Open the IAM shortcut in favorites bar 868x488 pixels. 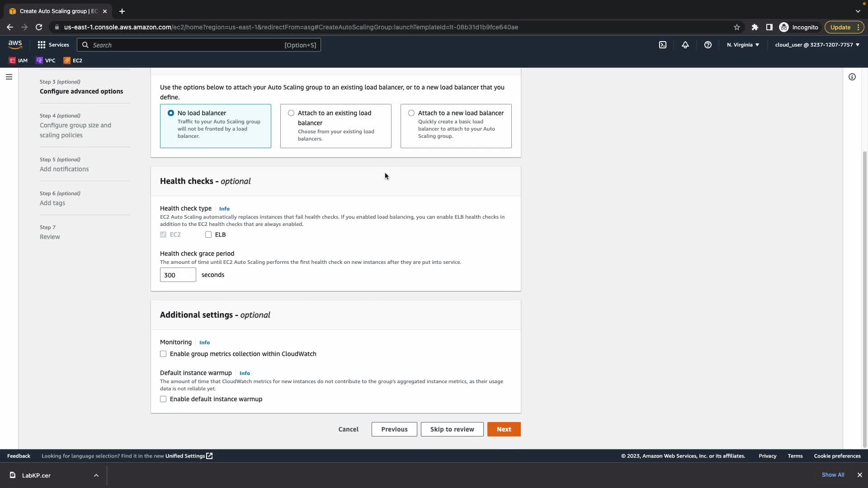point(18,61)
